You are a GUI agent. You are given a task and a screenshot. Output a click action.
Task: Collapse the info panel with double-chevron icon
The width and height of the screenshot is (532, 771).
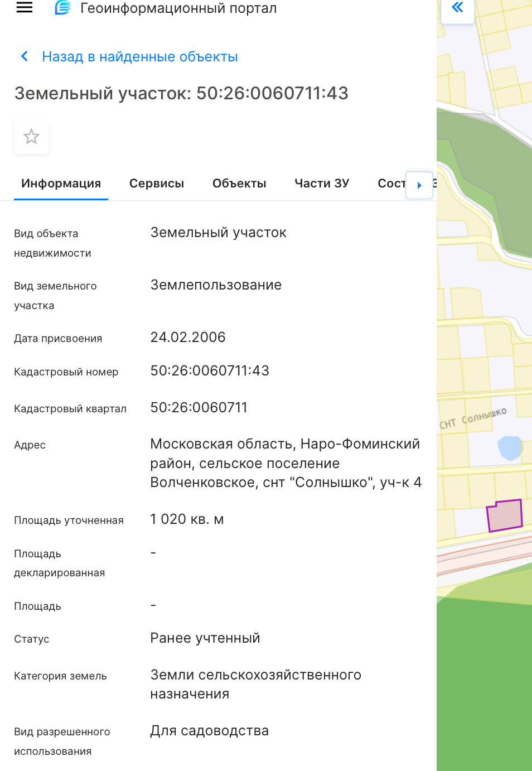(457, 7)
